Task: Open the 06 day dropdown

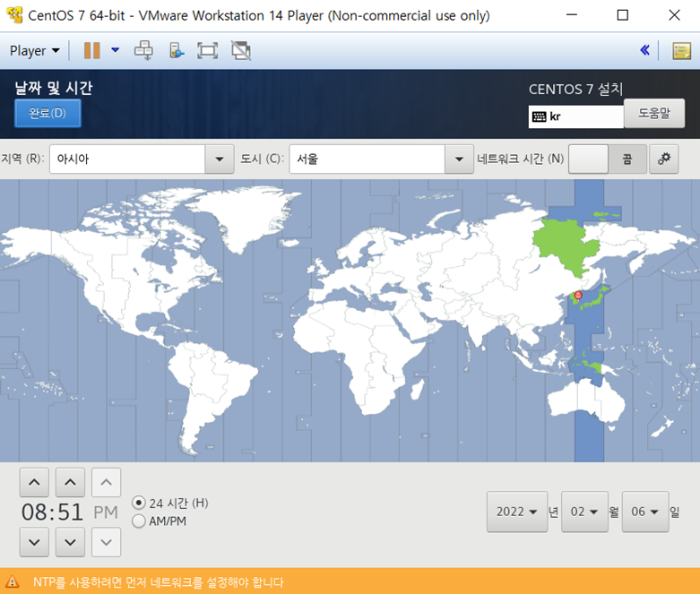Action: click(645, 512)
